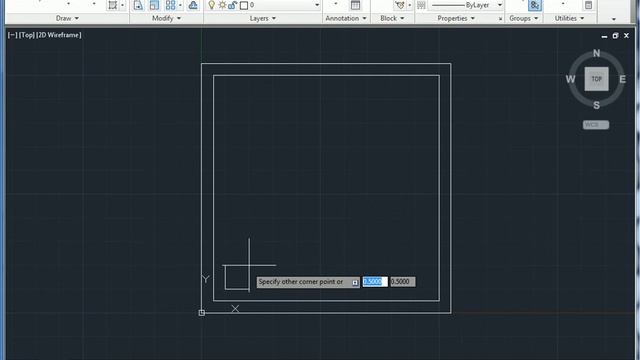The width and height of the screenshot is (640, 360).
Task: Open the calculator icon in Utilities
Action: (588, 5)
